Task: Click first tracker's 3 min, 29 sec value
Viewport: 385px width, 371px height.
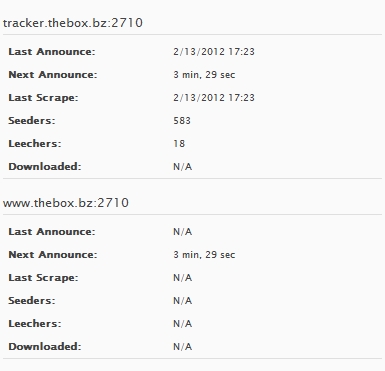Action: pyautogui.click(x=204, y=75)
